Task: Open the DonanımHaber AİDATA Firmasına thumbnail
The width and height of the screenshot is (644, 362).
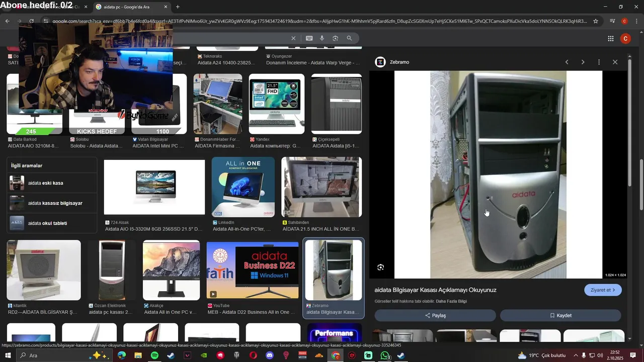Action: click(217, 104)
